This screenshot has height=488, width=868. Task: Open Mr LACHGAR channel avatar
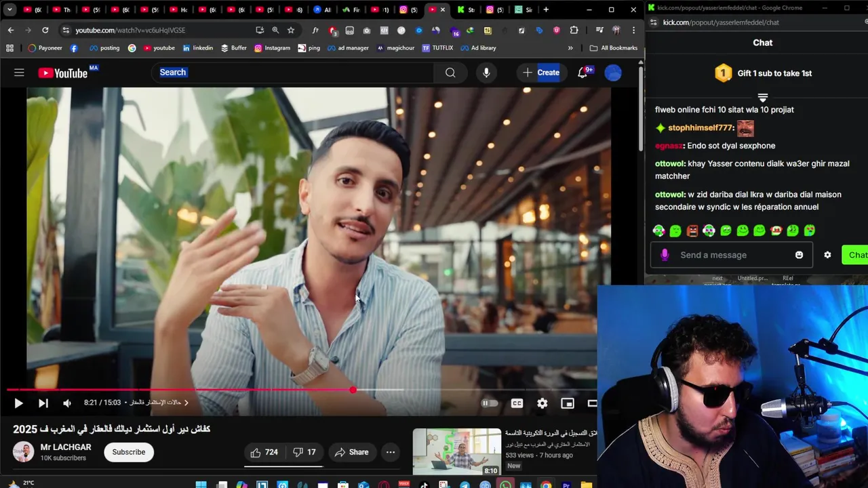click(x=24, y=452)
